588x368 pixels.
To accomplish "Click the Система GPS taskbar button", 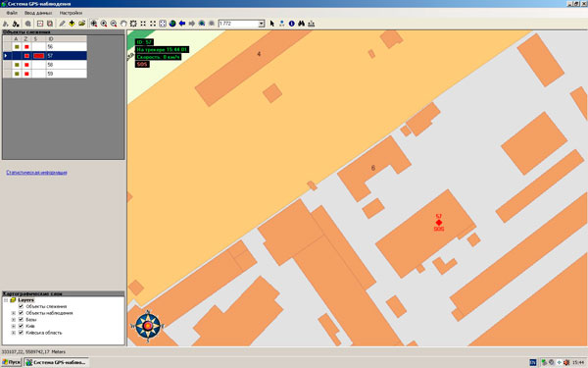I will (56, 362).
